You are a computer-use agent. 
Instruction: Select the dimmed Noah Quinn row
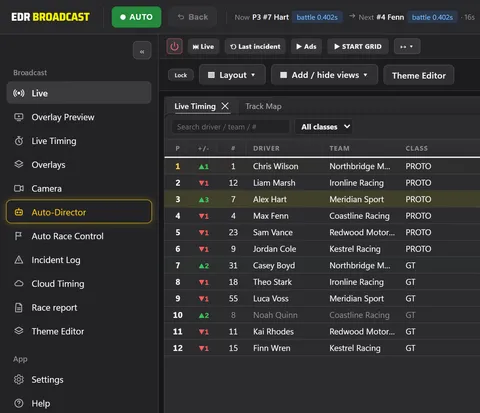tap(322, 315)
